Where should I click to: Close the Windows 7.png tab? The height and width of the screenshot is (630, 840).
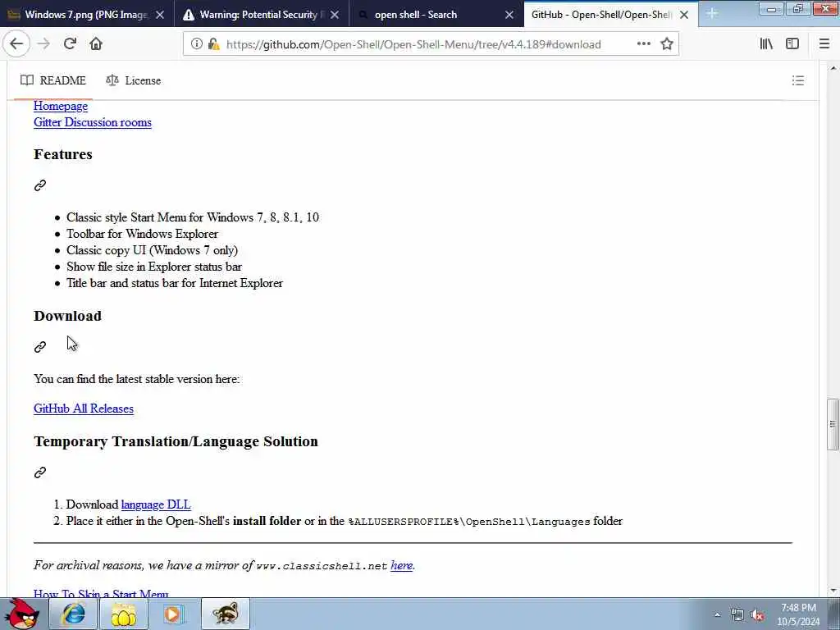160,15
